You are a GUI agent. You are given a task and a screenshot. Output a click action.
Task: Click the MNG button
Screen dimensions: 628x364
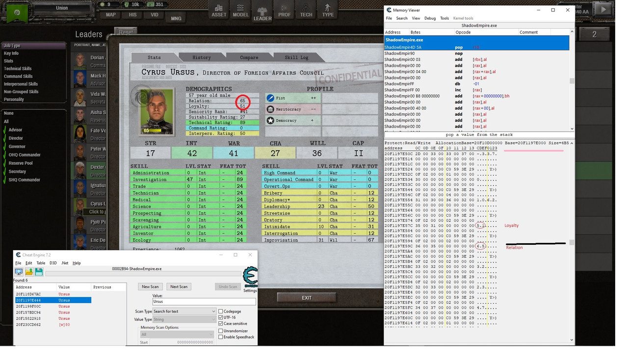click(x=176, y=19)
